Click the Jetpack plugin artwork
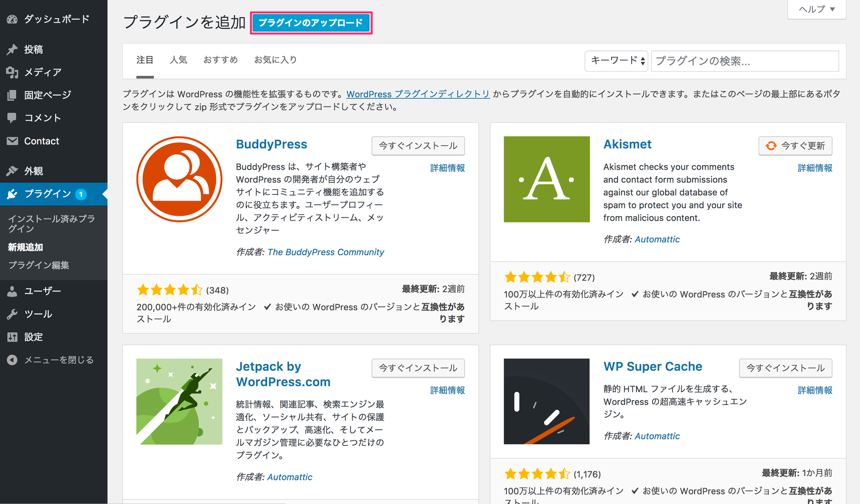 tap(179, 402)
